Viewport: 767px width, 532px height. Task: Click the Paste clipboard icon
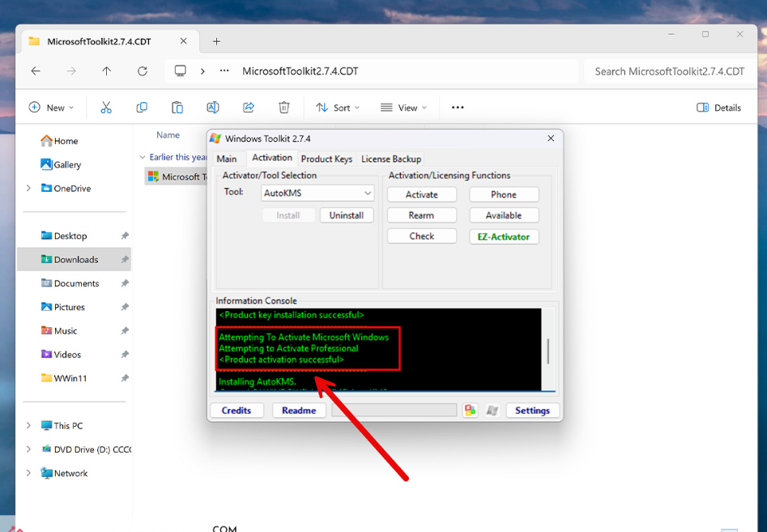[x=177, y=108]
